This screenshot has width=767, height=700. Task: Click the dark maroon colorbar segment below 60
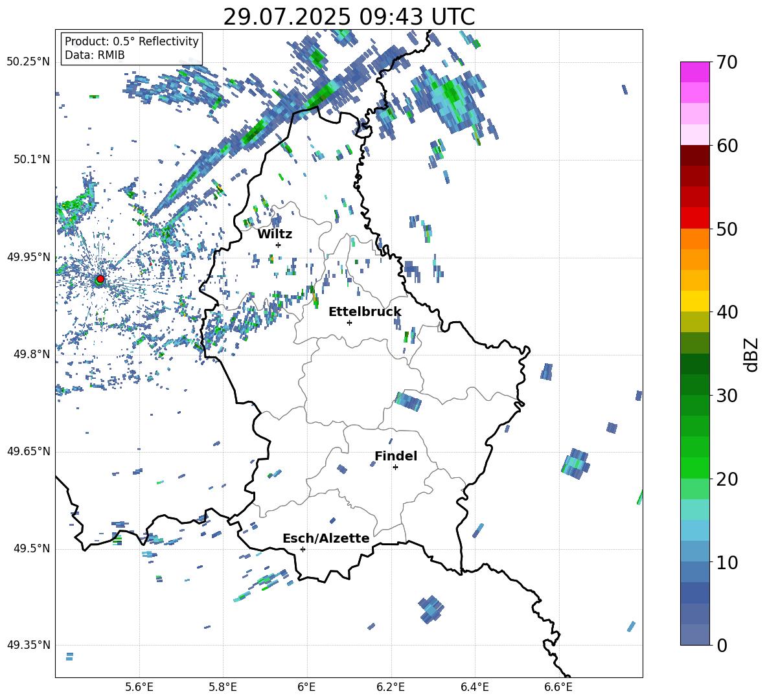(x=694, y=155)
